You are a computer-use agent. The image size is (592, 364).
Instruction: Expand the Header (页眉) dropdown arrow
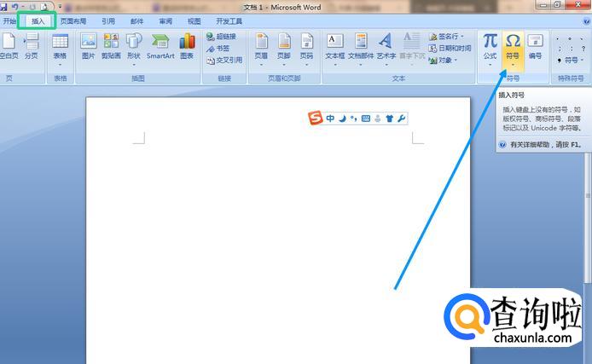click(x=261, y=65)
